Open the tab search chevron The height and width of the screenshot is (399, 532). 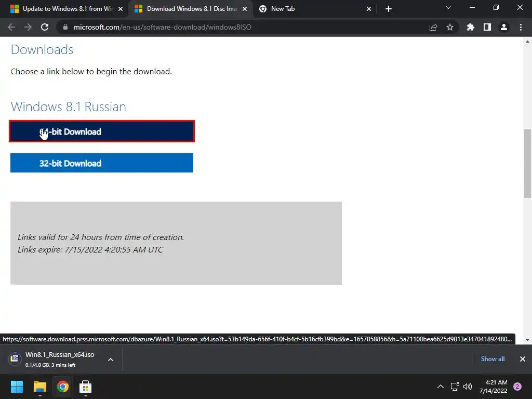(x=448, y=7)
